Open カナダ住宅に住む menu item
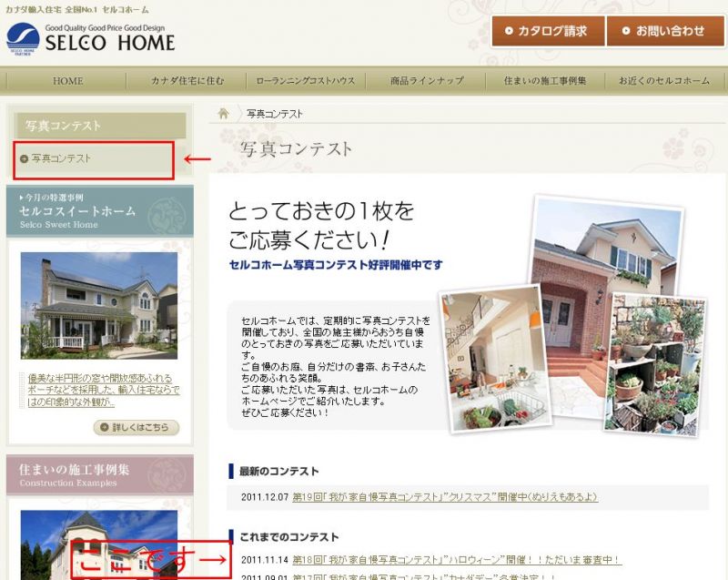Image resolution: width=728 pixels, height=580 pixels. 187,81
